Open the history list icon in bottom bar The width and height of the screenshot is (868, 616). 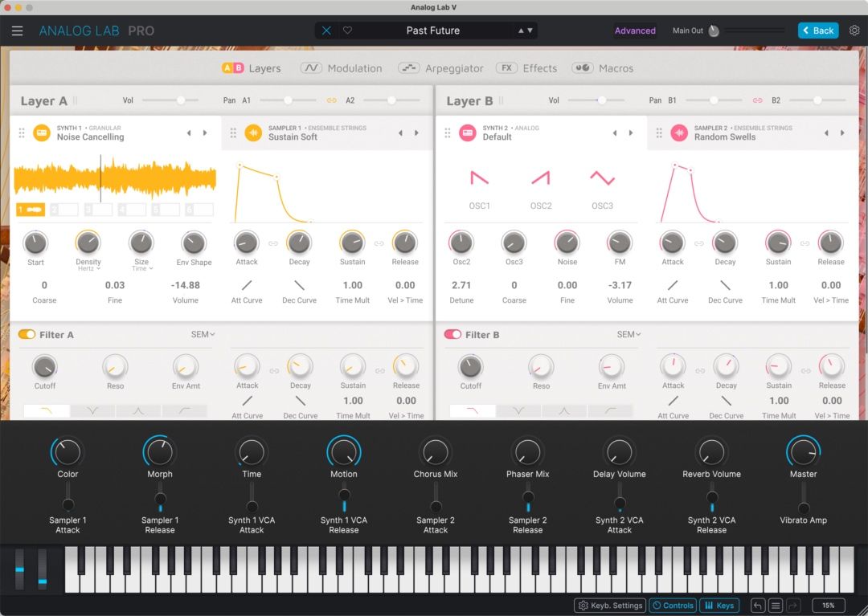[776, 606]
